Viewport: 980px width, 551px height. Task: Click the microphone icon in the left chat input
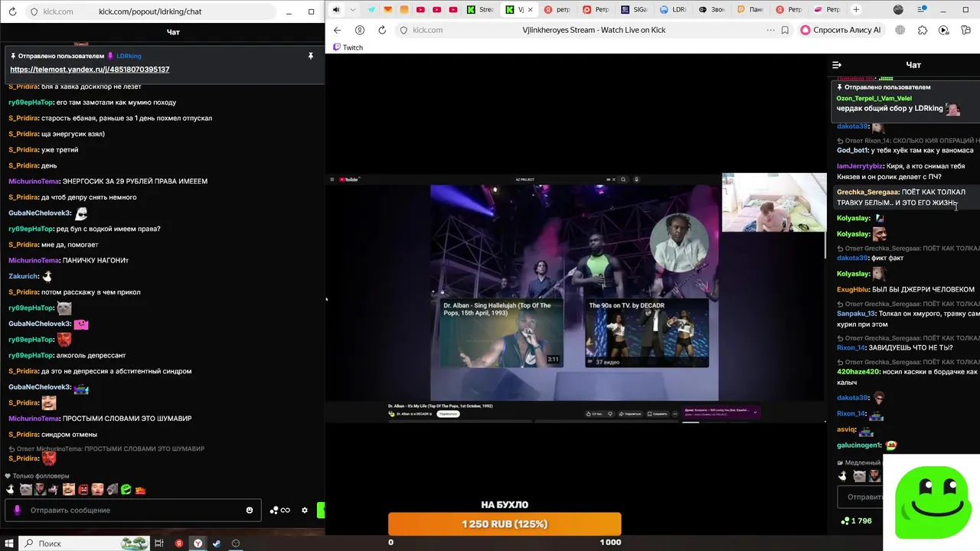pos(17,510)
